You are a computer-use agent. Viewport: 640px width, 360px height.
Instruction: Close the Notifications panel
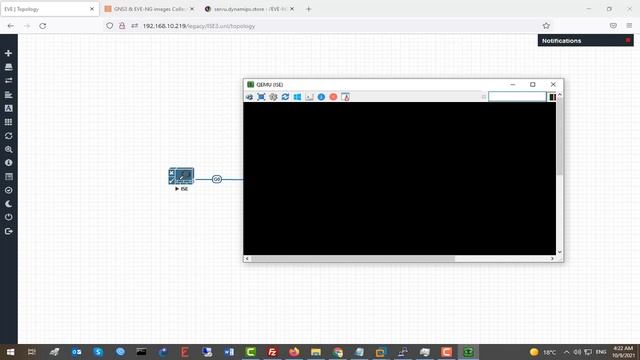coord(628,40)
